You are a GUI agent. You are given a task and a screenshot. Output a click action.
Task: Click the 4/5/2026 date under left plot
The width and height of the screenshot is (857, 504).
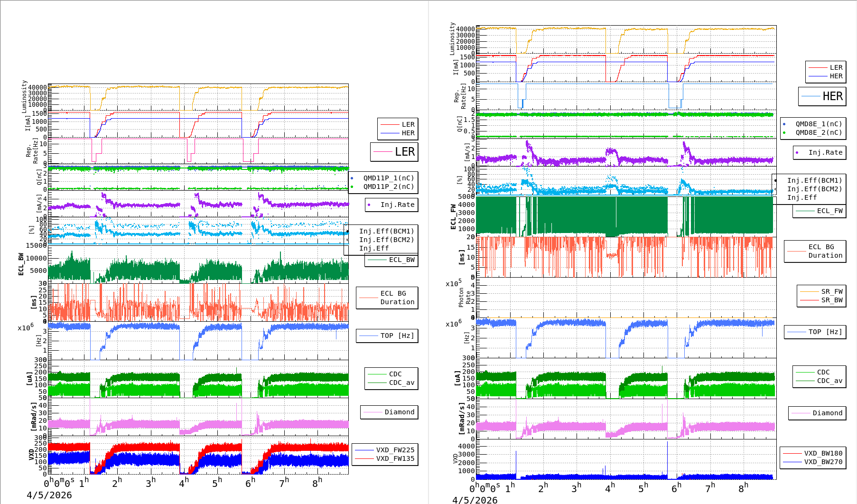pos(49,495)
